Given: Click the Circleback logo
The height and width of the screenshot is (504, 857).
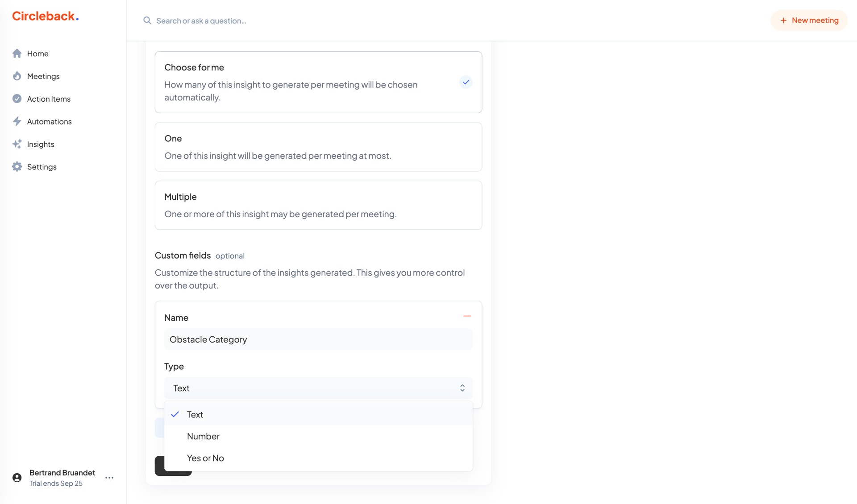Looking at the screenshot, I should click(x=45, y=16).
